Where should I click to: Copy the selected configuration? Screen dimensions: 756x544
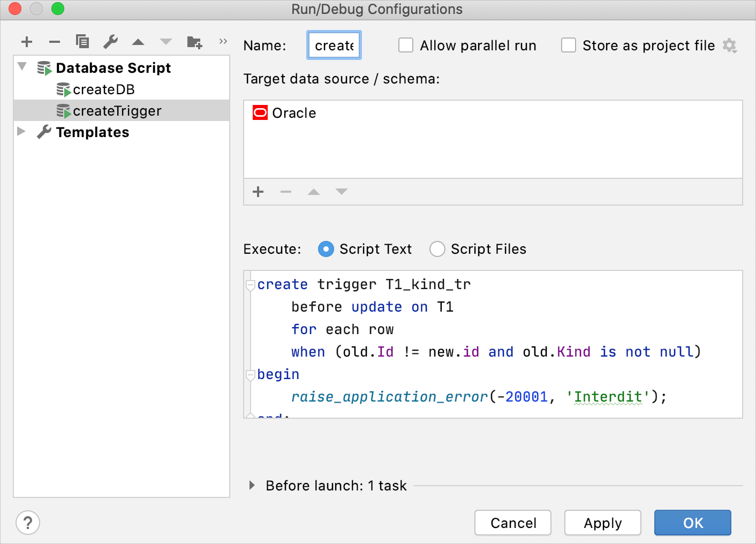82,42
